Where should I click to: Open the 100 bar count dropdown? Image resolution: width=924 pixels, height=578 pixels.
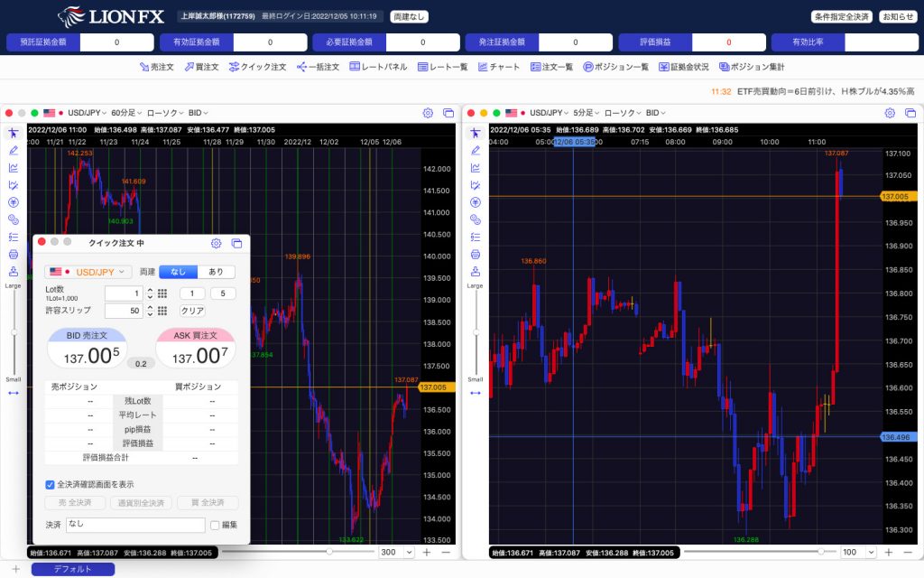pyautogui.click(x=858, y=552)
